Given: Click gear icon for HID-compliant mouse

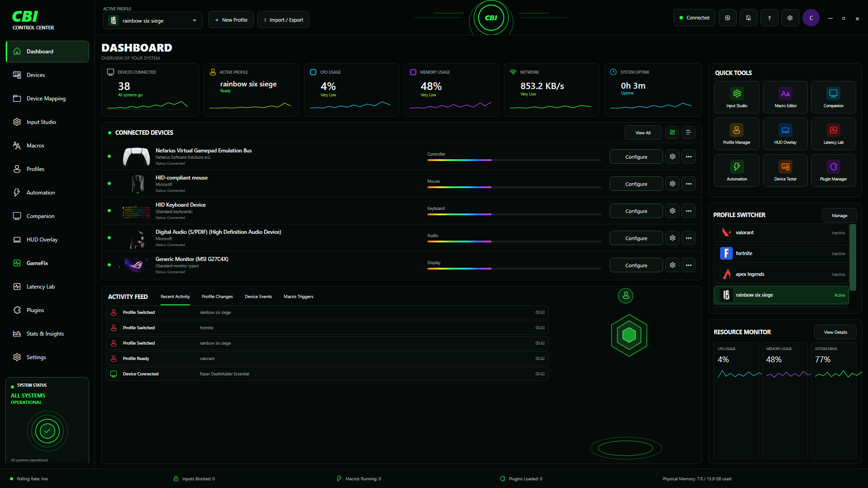Looking at the screenshot, I should (x=673, y=184).
